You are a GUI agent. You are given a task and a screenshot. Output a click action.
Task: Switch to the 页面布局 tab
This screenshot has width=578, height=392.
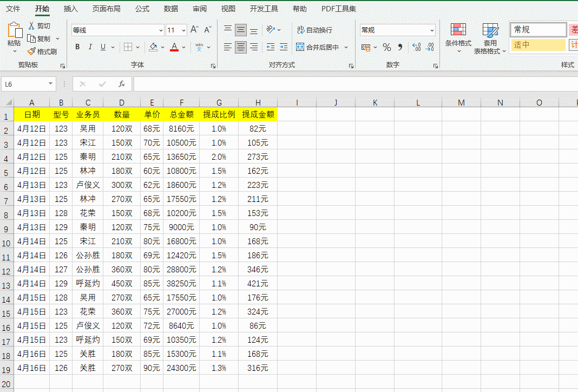coord(106,9)
